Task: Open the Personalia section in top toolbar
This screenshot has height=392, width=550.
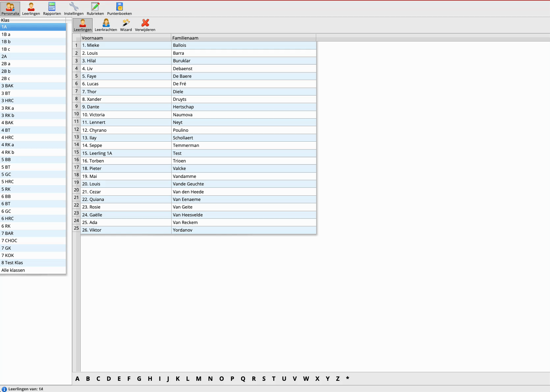Action: pyautogui.click(x=10, y=9)
